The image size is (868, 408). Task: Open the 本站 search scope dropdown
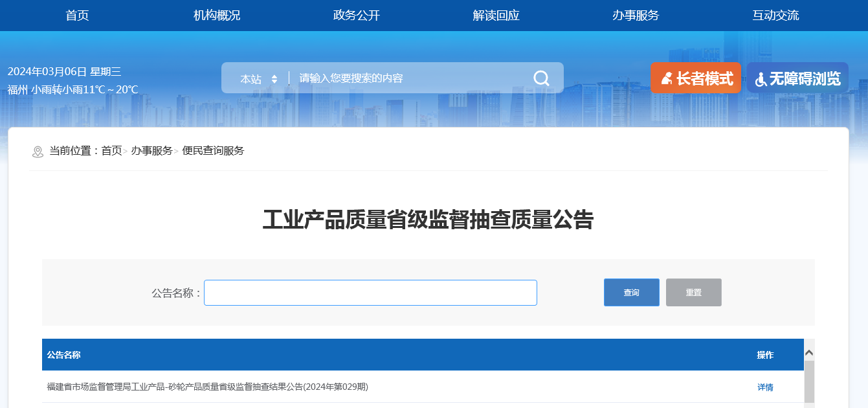259,78
